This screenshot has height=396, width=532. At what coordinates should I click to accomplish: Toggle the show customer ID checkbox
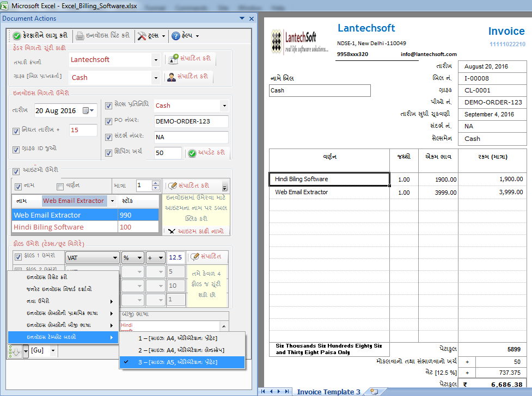[x=16, y=150]
